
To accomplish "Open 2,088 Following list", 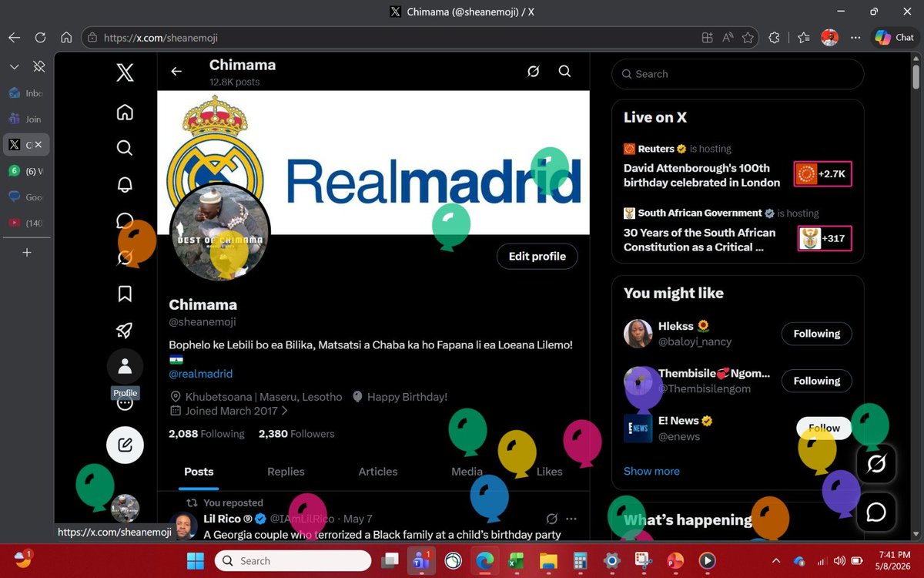I will (206, 434).
